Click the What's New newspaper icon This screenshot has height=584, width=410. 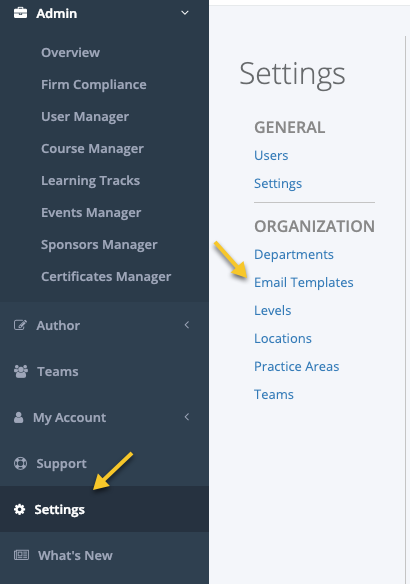(x=21, y=555)
